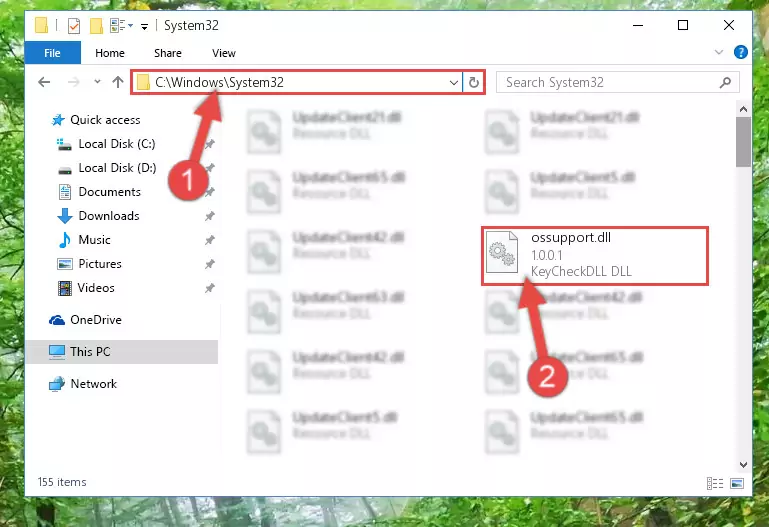Click the Network computer icon
The image size is (769, 527).
[x=57, y=383]
